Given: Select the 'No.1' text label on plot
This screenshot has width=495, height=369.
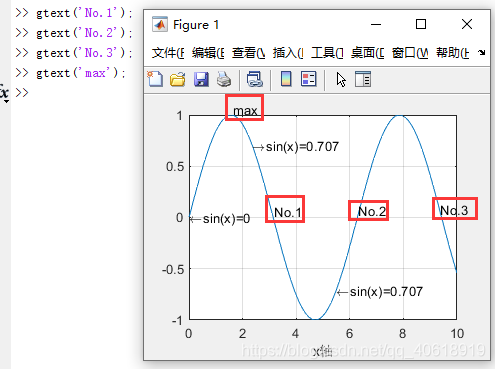Looking at the screenshot, I should (x=287, y=212).
